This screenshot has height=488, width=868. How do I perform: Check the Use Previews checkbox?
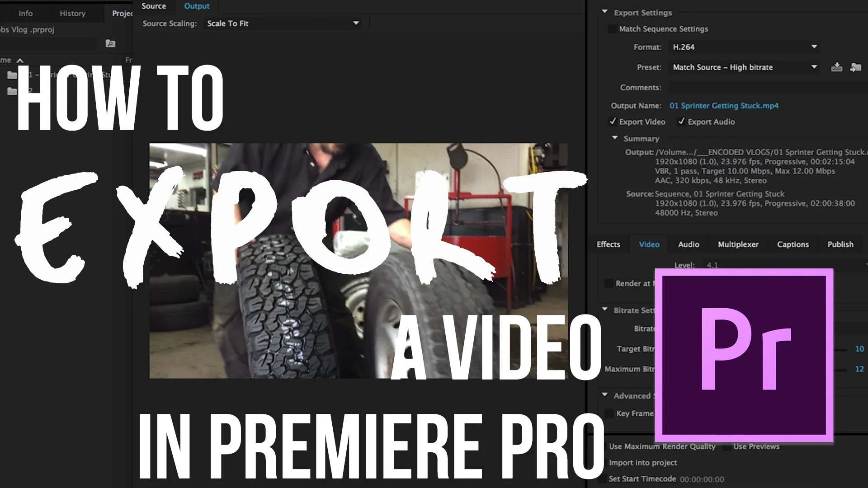727,446
